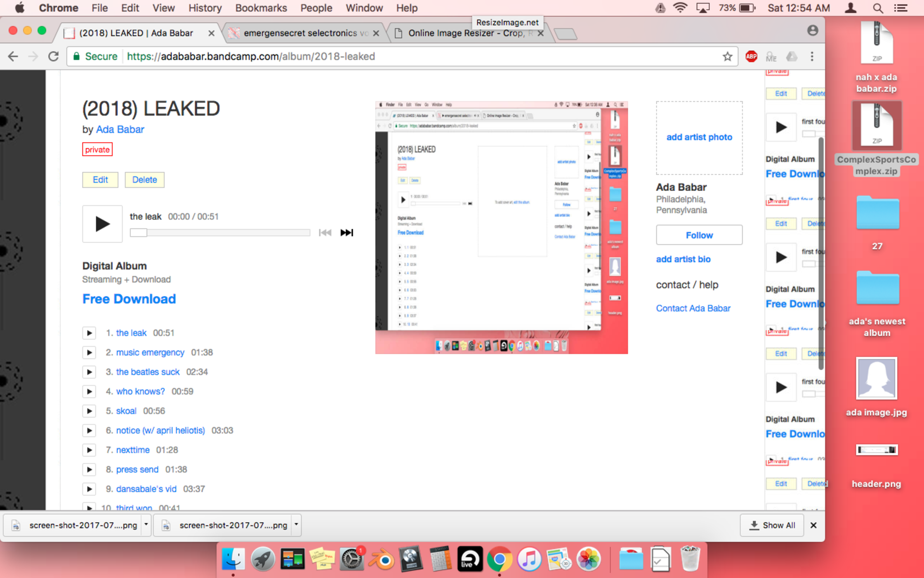Open the Bookmarks menu
The image size is (924, 578).
click(x=261, y=8)
